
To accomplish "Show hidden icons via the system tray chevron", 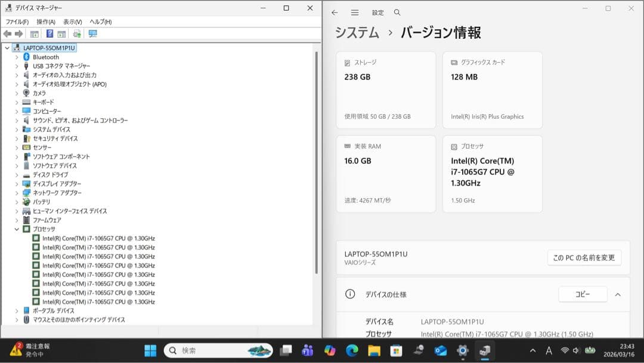I will click(x=532, y=350).
